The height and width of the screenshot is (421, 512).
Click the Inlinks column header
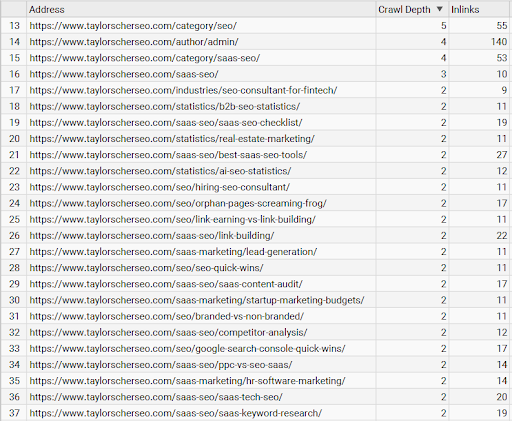pyautogui.click(x=465, y=10)
